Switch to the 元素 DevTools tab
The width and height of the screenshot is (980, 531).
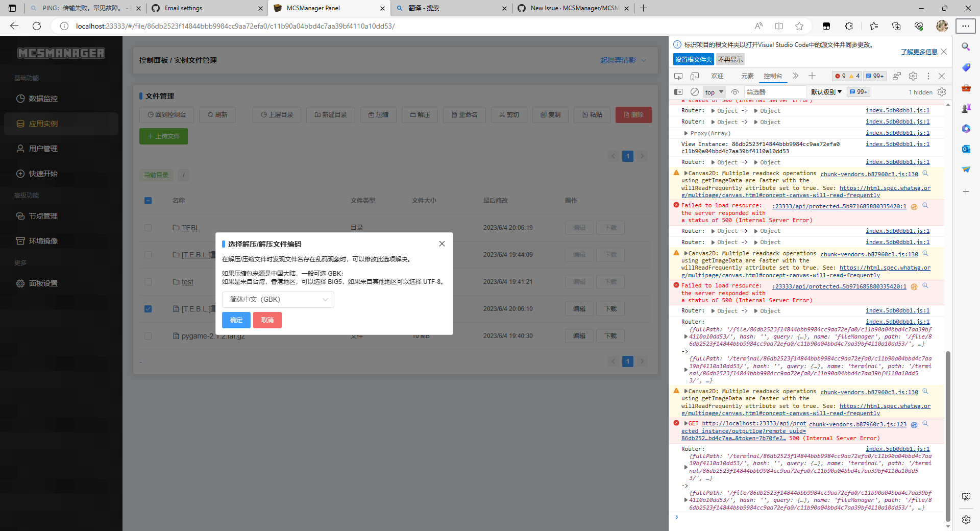point(747,76)
